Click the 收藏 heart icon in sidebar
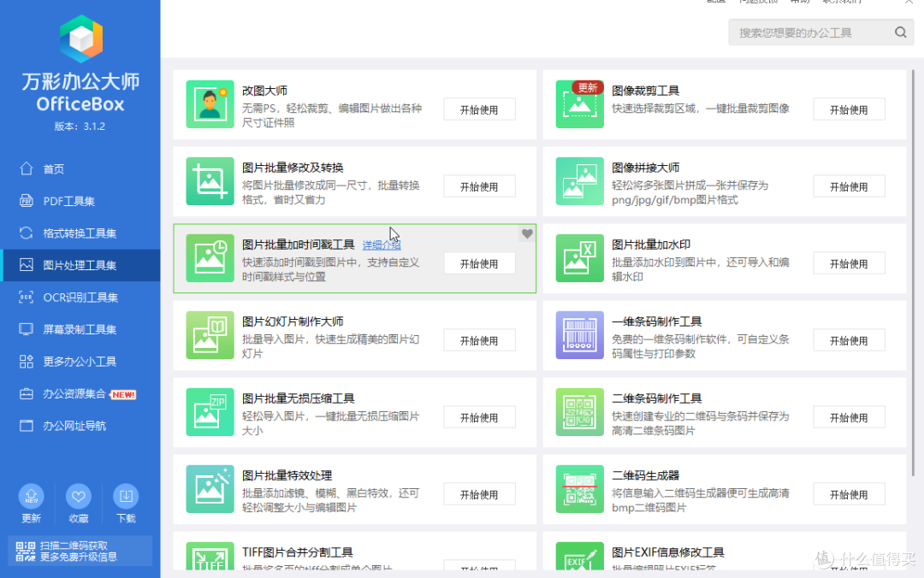The width and height of the screenshot is (924, 578). pos(79,496)
